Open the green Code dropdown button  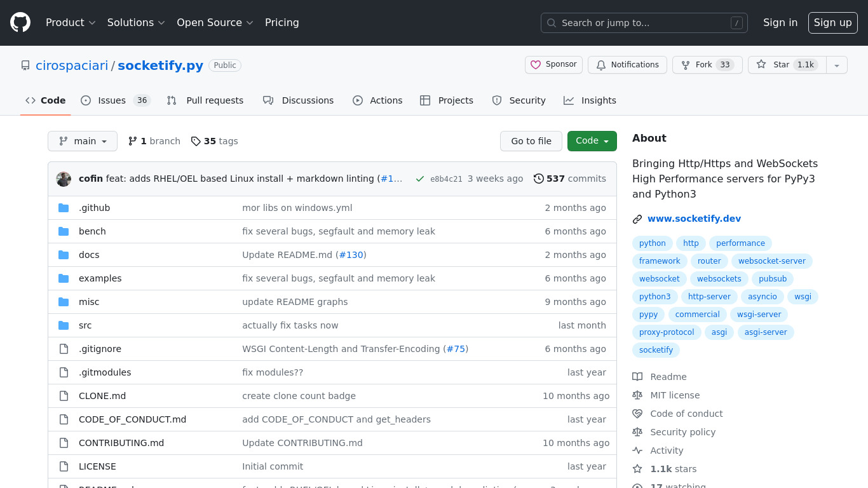click(592, 141)
